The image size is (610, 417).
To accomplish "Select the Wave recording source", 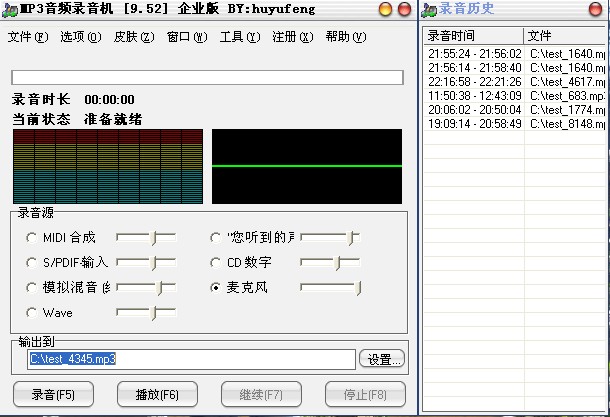I will 32,313.
